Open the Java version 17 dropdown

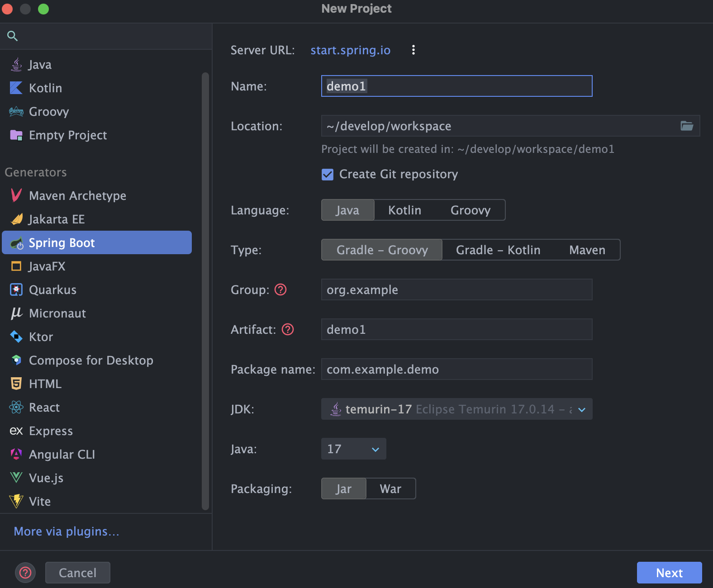pos(353,449)
